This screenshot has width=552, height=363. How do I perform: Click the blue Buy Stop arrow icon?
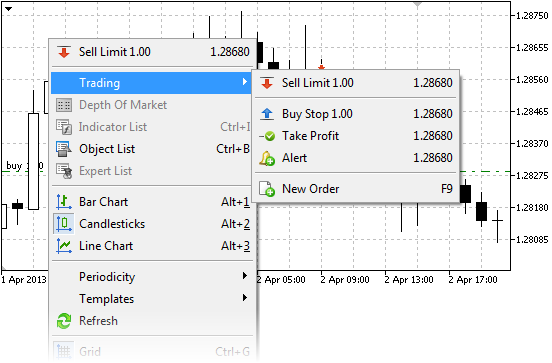tap(267, 114)
